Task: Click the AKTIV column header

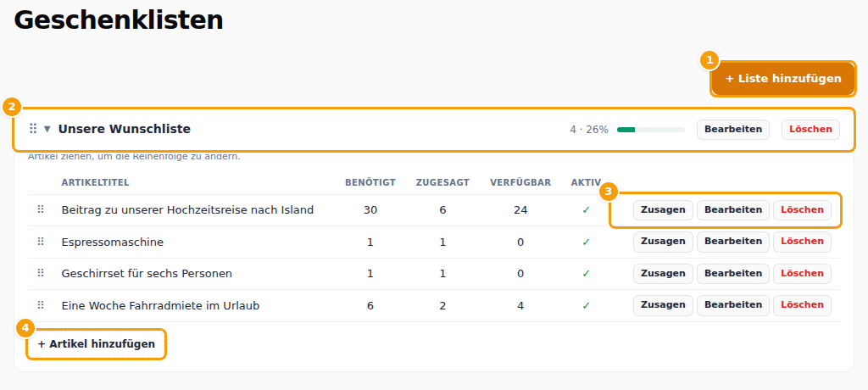Action: pyautogui.click(x=587, y=183)
